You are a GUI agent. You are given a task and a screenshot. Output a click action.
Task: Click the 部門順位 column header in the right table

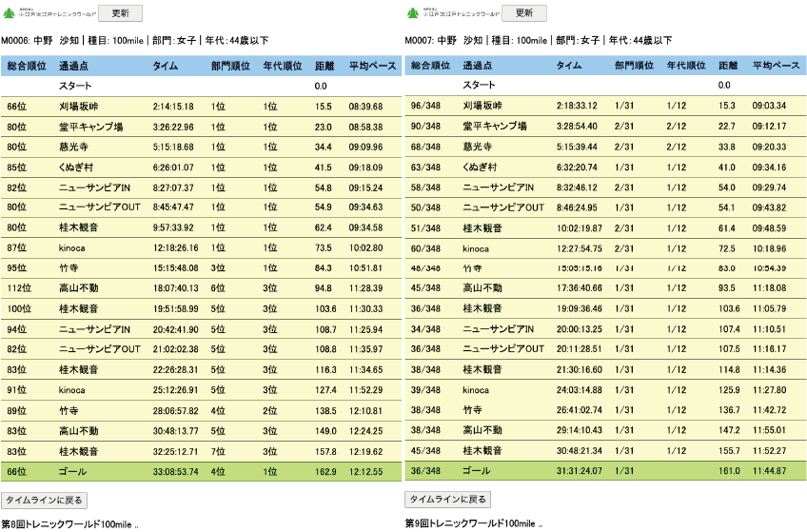coord(634,66)
